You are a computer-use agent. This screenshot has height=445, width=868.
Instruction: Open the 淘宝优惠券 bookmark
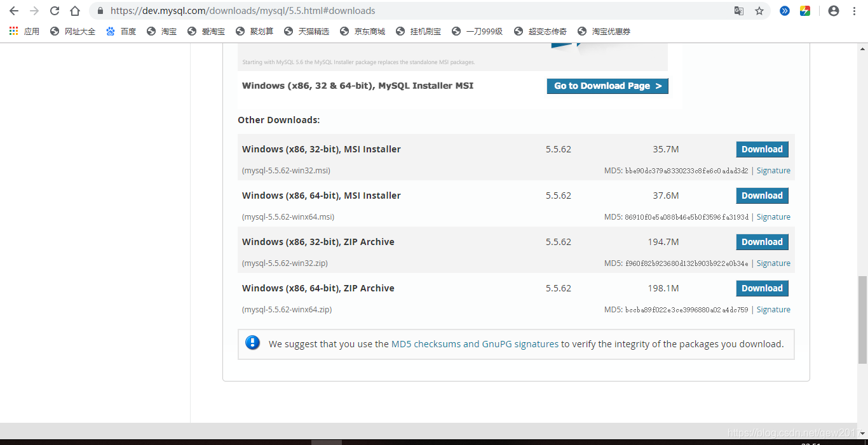(x=604, y=31)
